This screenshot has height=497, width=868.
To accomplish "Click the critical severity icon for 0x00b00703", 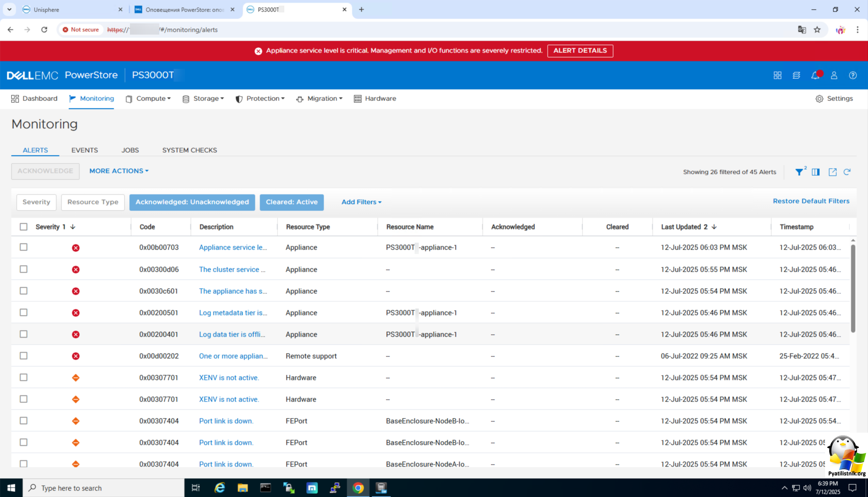I will coord(76,248).
